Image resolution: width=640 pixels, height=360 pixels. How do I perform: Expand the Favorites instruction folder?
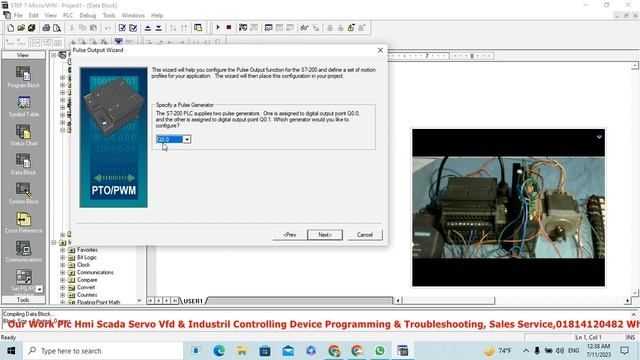click(62, 250)
